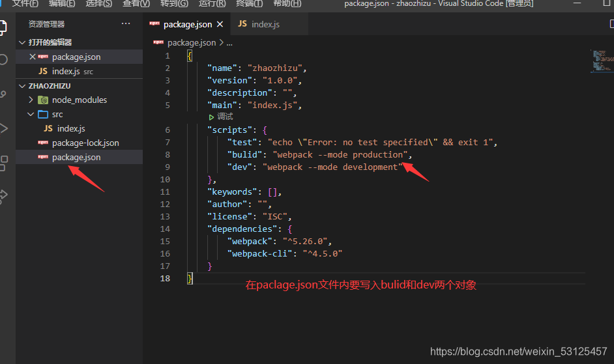The height and width of the screenshot is (364, 614).
Task: Click the "bulid" script key
Action: (x=244, y=154)
